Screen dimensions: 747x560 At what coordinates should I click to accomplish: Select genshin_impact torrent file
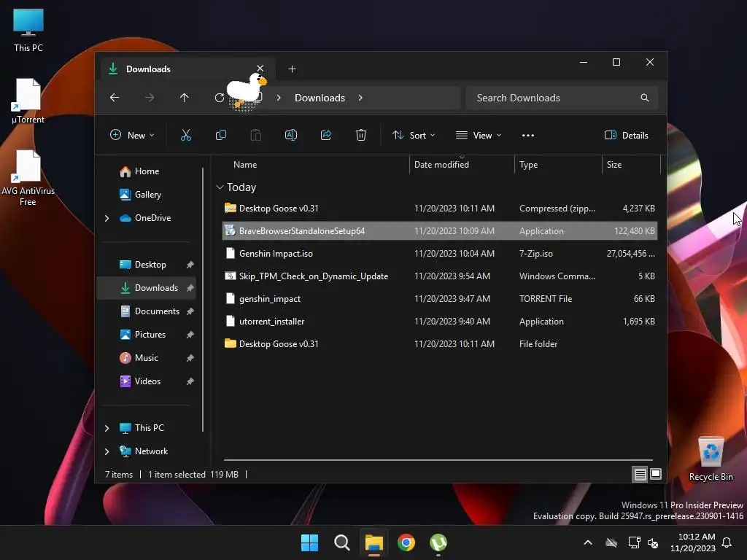440,299
